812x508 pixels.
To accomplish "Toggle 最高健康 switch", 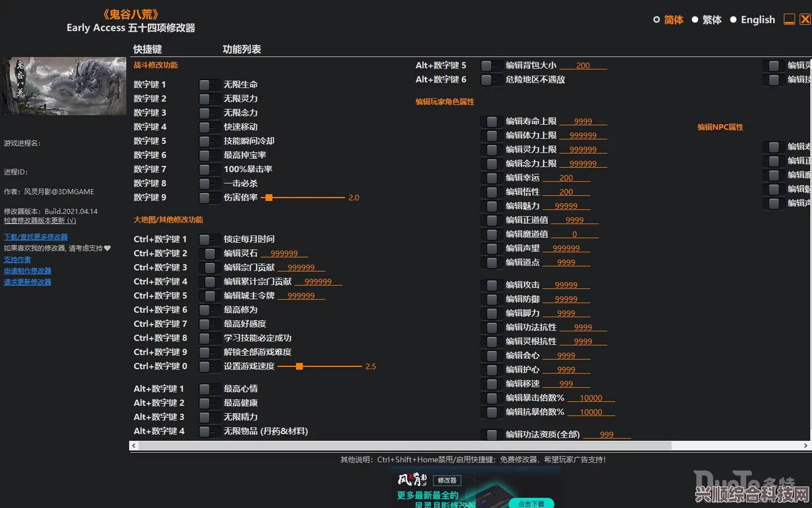I will tap(209, 403).
